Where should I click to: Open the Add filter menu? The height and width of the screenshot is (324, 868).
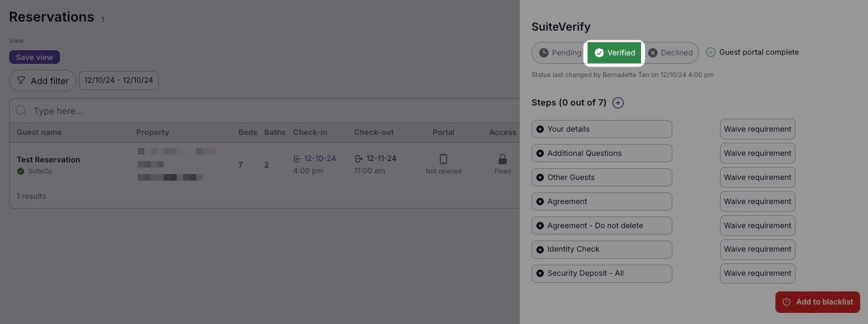pyautogui.click(x=42, y=81)
